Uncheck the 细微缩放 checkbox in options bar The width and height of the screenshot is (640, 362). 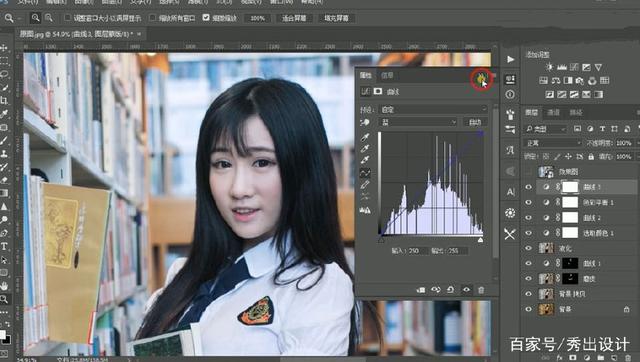point(206,18)
